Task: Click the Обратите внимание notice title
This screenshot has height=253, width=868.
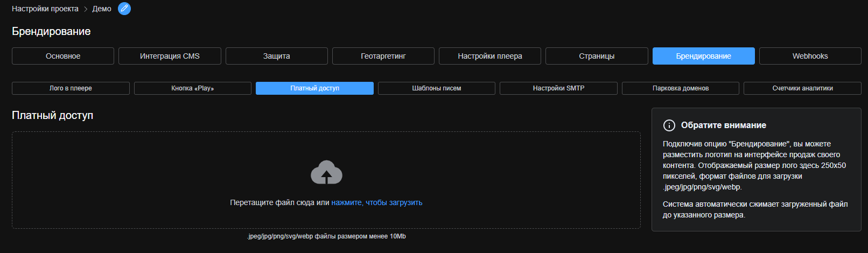Action: (x=724, y=125)
